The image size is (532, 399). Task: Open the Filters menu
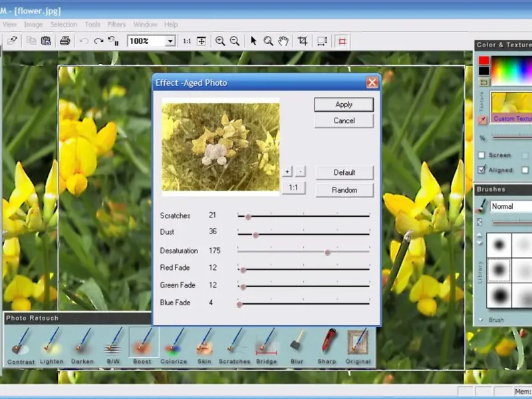[x=116, y=25]
